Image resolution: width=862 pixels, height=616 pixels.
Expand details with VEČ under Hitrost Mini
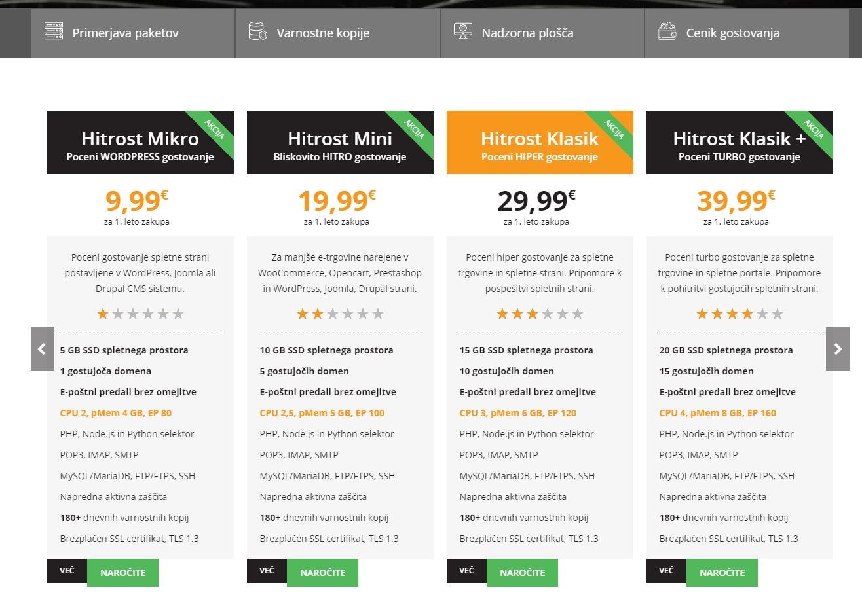tap(267, 571)
